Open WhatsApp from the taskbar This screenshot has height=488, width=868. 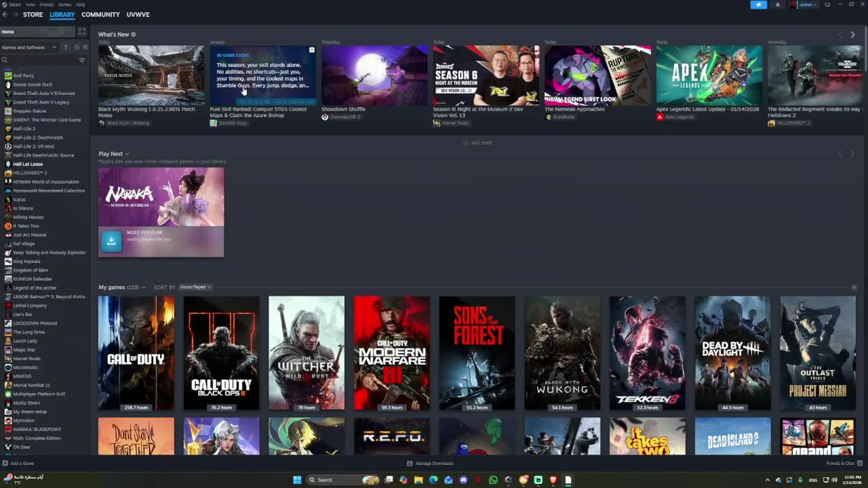point(493,480)
